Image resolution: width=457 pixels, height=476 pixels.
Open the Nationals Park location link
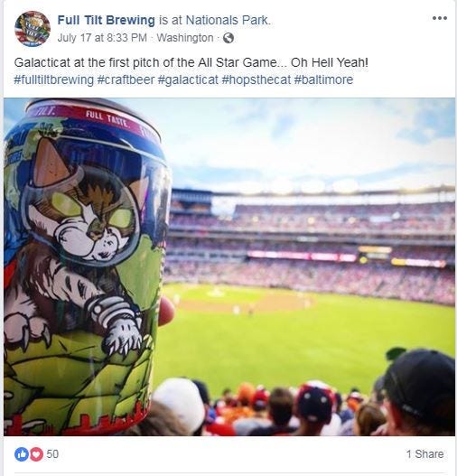(228, 21)
